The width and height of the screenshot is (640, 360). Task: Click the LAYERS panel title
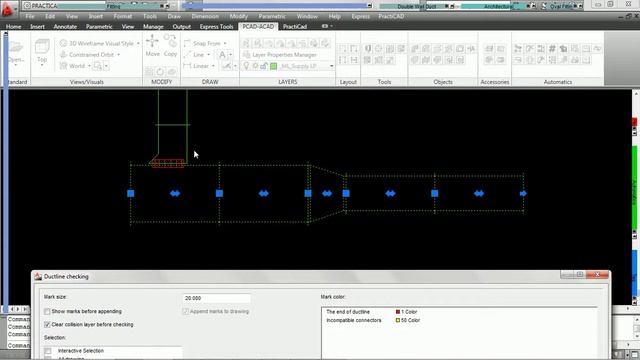[288, 82]
